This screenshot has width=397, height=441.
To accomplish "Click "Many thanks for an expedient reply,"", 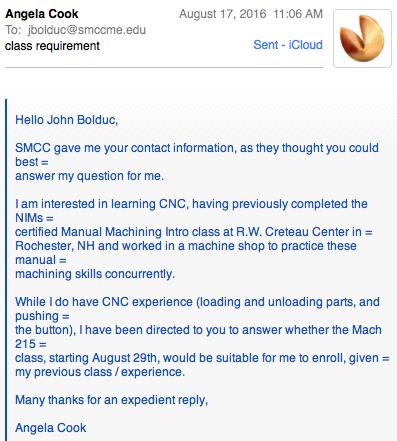I will pos(112,400).
